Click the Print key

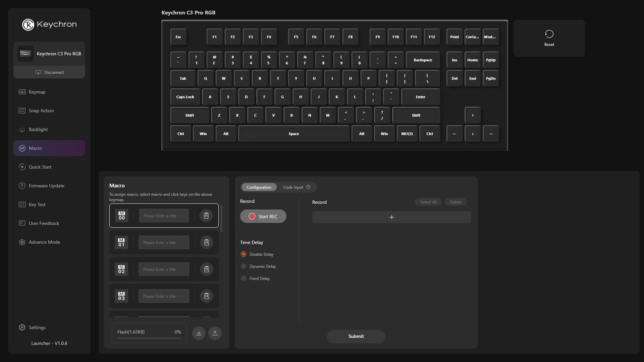click(x=454, y=37)
